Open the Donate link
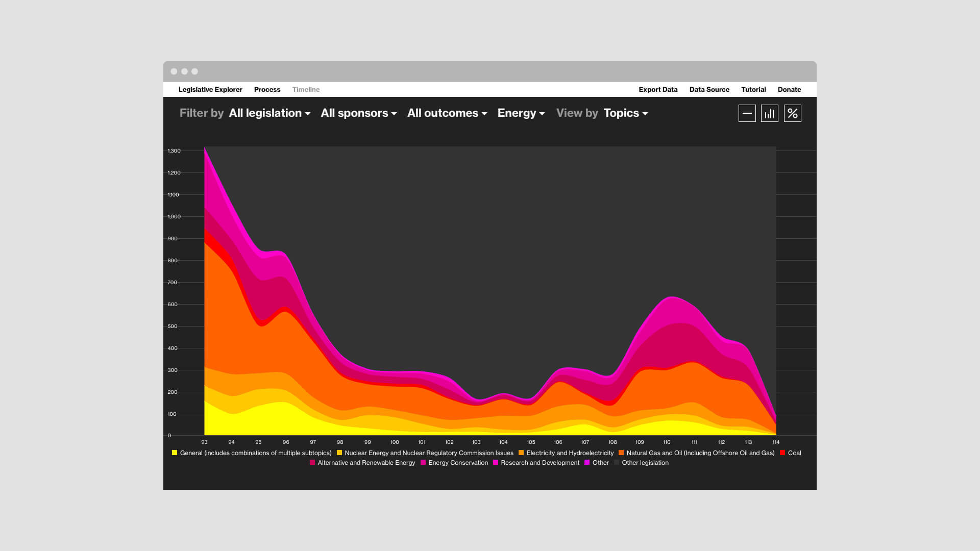This screenshot has height=551, width=980. coord(789,89)
